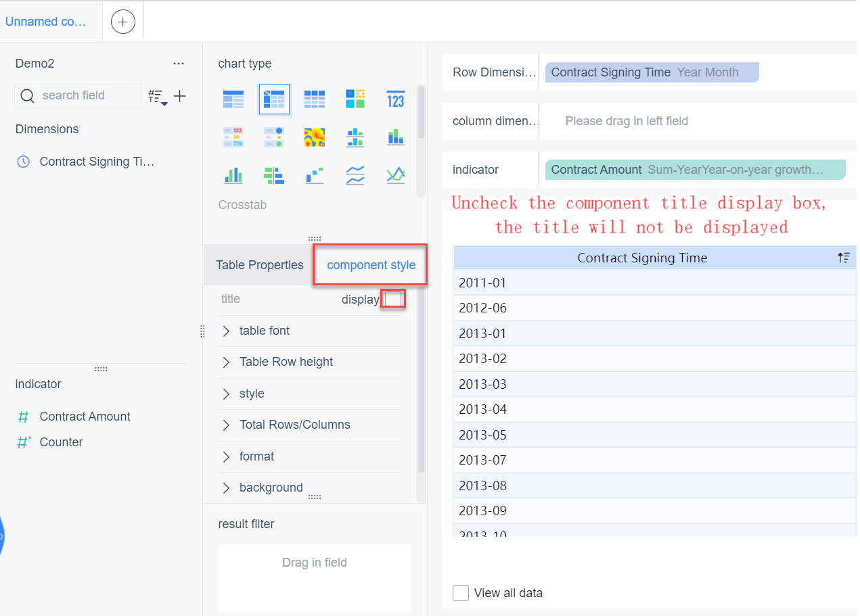Pick the heat map chart type icon
Image resolution: width=860 pixels, height=616 pixels.
tap(314, 138)
